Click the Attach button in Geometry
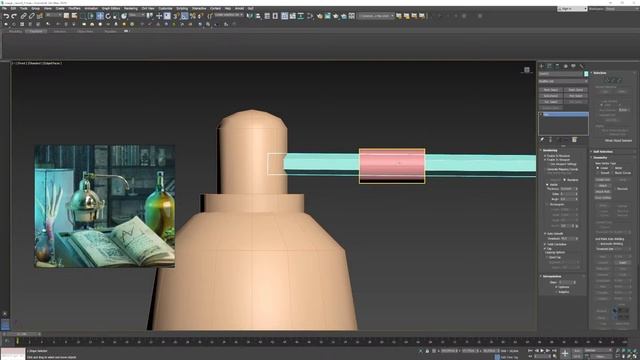This screenshot has width=640, height=360. tap(602, 185)
